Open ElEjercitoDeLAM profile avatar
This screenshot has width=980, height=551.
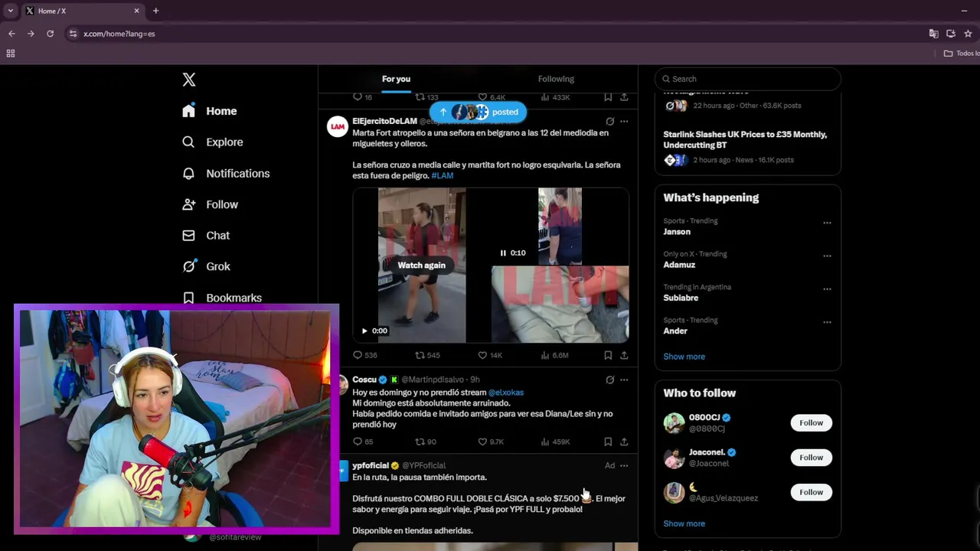338,126
